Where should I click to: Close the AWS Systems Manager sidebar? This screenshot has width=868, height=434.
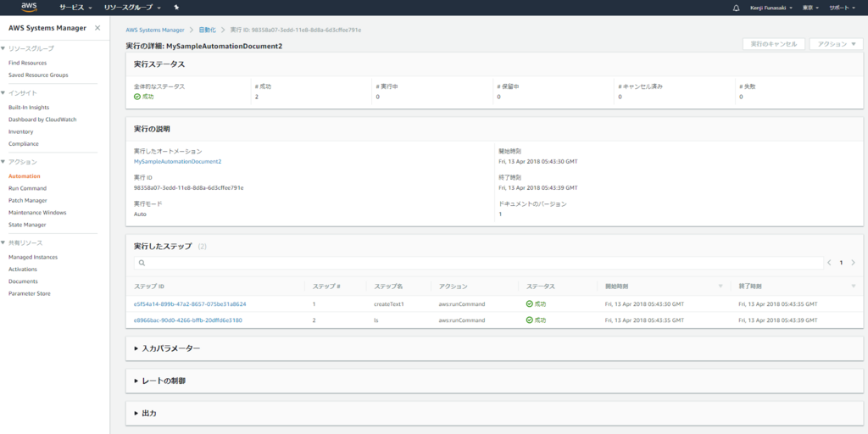pyautogui.click(x=97, y=28)
